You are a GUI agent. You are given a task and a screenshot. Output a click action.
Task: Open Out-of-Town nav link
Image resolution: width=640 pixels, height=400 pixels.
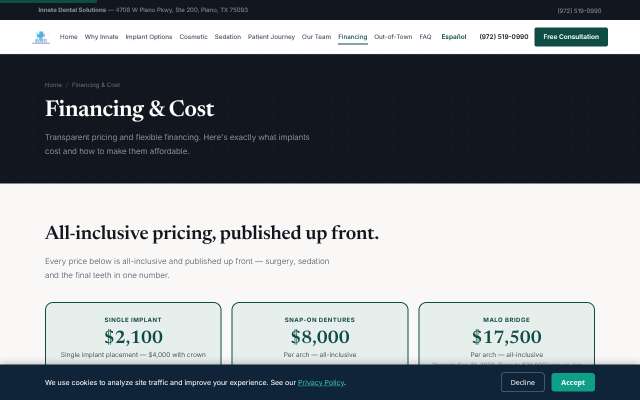coord(393,37)
